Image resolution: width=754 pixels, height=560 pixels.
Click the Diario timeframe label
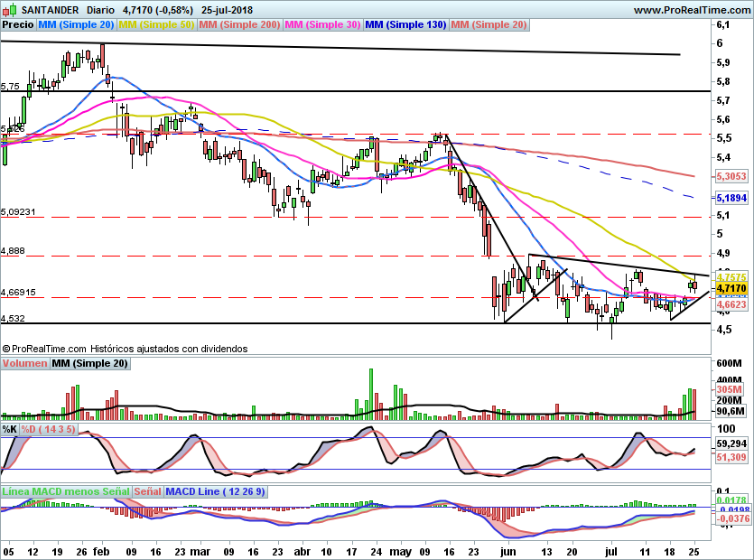pos(100,10)
